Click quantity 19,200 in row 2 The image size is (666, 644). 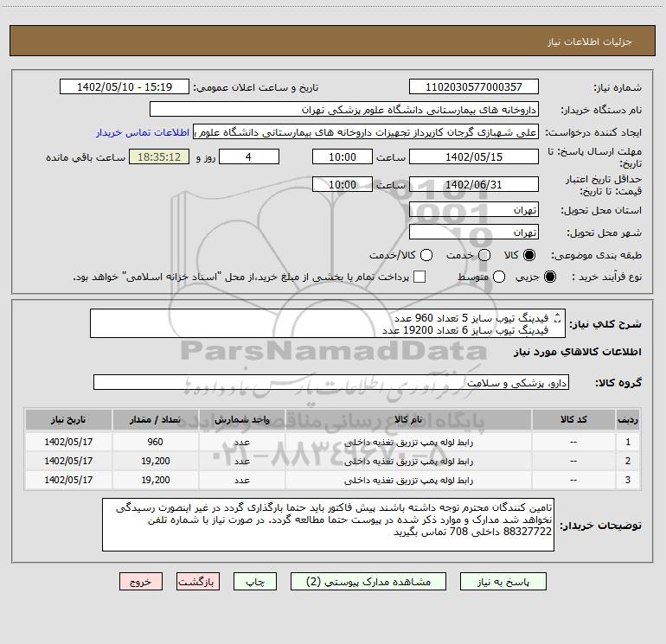(156, 461)
